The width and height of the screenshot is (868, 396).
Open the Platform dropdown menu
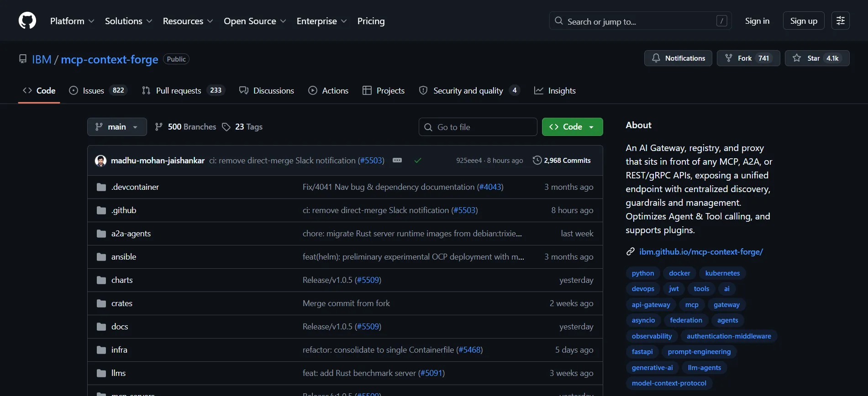[x=72, y=21]
